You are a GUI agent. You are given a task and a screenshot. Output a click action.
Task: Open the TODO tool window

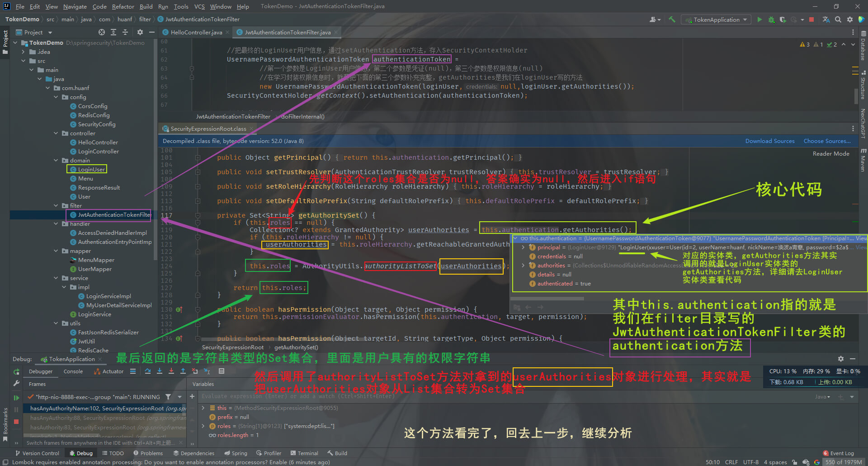[x=113, y=453]
